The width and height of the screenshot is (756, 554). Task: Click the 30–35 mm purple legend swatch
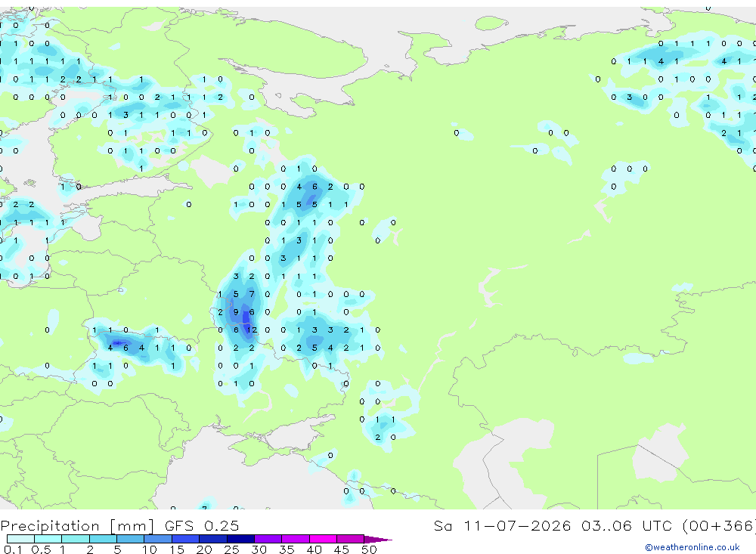click(268, 539)
